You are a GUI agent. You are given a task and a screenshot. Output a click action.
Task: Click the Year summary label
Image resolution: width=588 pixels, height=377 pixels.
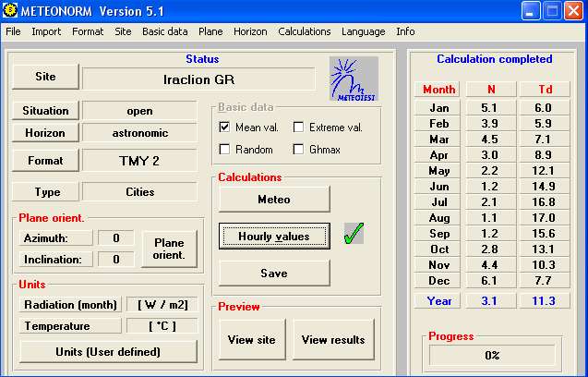pyautogui.click(x=438, y=301)
